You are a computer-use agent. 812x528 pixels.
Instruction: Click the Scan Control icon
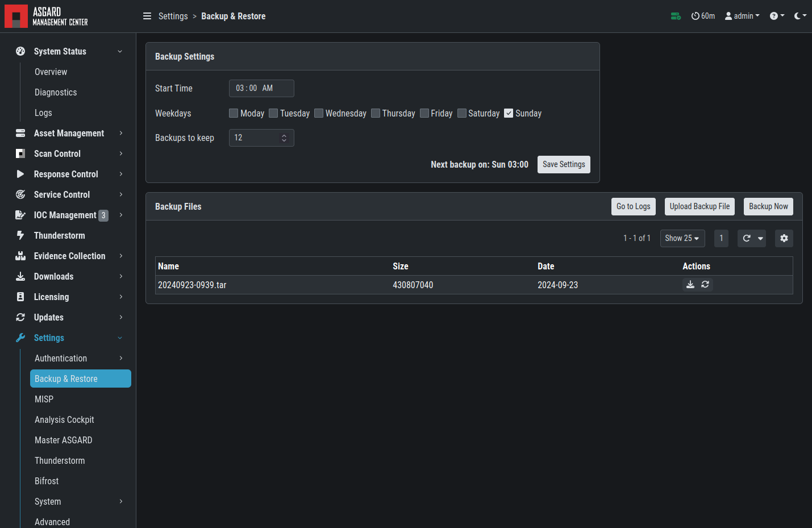[x=20, y=153]
